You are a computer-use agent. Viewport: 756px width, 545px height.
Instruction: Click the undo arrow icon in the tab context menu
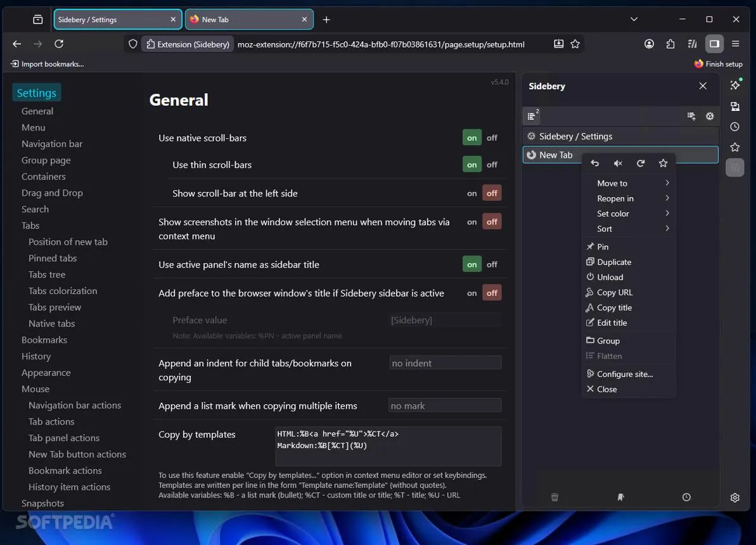coord(595,163)
